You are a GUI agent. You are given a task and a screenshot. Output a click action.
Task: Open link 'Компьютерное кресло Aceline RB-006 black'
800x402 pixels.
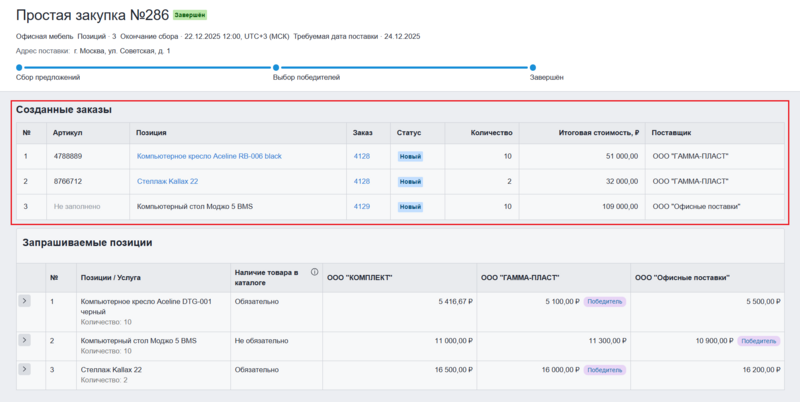coord(209,156)
